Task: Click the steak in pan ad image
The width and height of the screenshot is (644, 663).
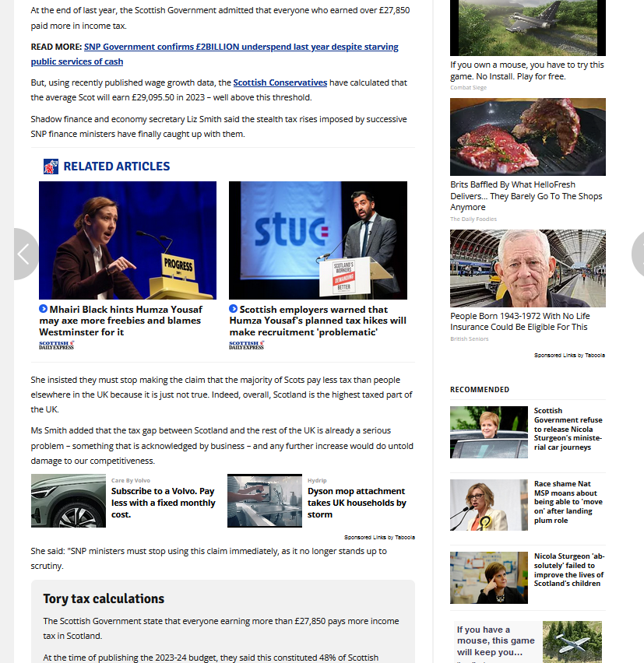Action: (528, 137)
